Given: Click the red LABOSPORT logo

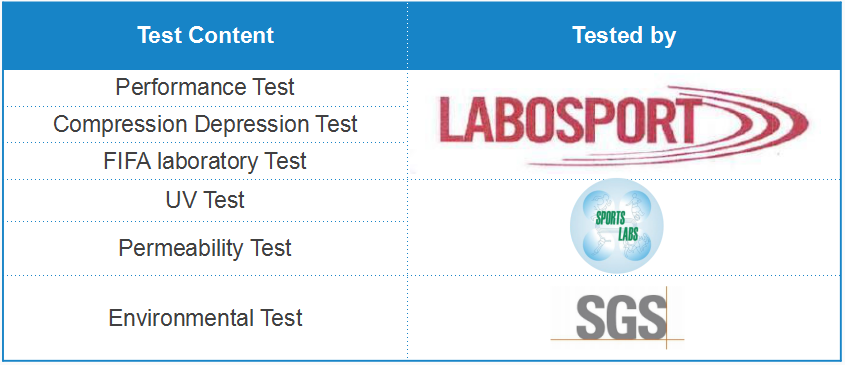Looking at the screenshot, I should click(x=624, y=126).
